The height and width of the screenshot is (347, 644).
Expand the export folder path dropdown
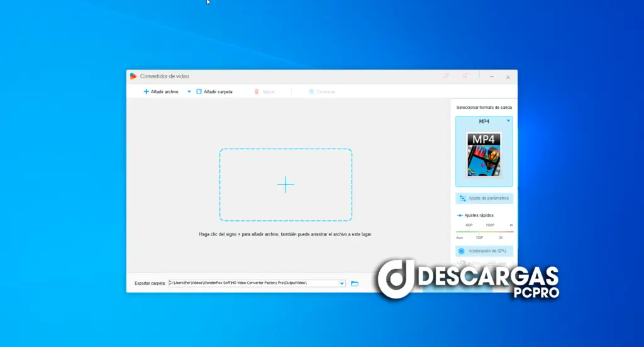tap(342, 283)
